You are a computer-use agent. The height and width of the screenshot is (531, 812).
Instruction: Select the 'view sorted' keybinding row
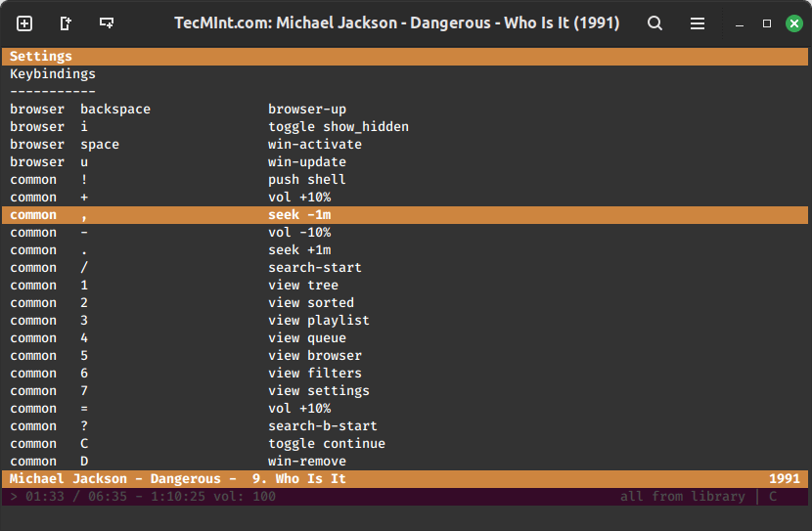point(405,303)
